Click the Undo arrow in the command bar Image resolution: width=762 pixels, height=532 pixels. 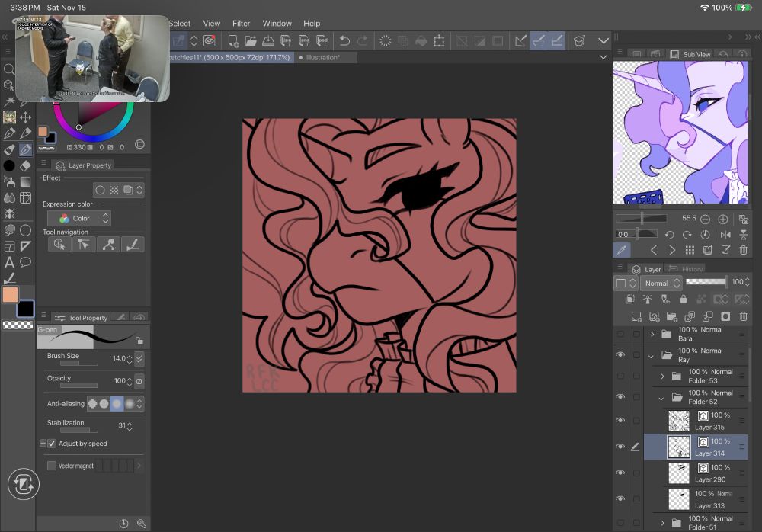point(344,41)
